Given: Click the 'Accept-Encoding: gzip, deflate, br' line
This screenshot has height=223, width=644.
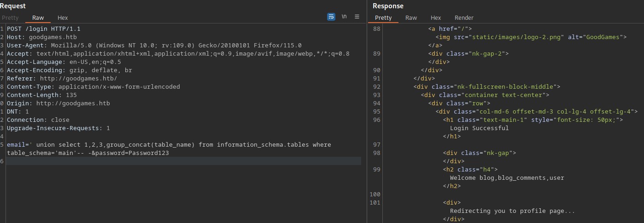Looking at the screenshot, I should pos(70,70).
